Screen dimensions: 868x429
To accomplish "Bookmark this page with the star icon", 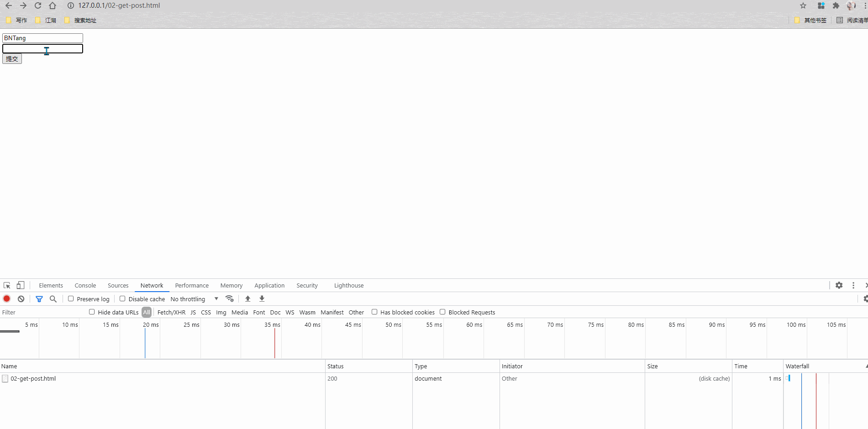I will [x=803, y=5].
